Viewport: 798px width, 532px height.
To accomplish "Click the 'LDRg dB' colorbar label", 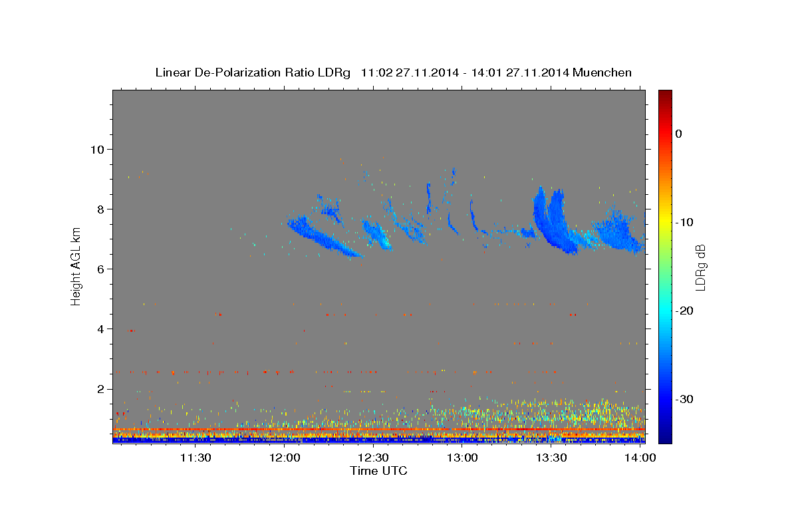I will point(700,267).
